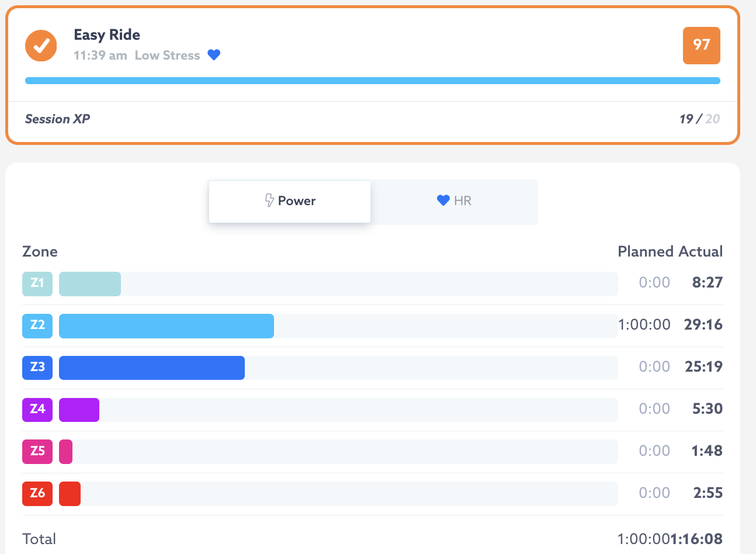The width and height of the screenshot is (756, 554).
Task: Click Z2 planned time 1:00:00
Action: pyautogui.click(x=644, y=325)
